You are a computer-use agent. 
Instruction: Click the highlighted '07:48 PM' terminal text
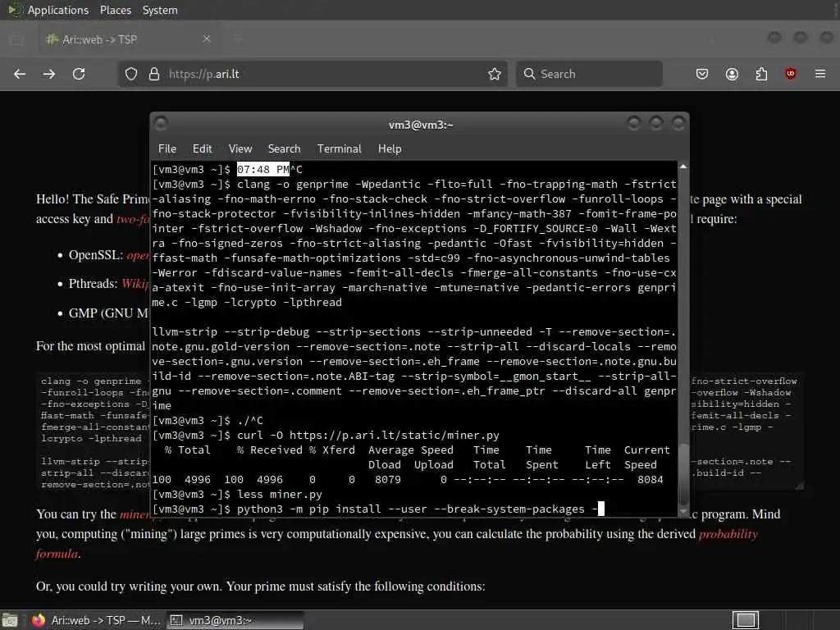(x=263, y=169)
